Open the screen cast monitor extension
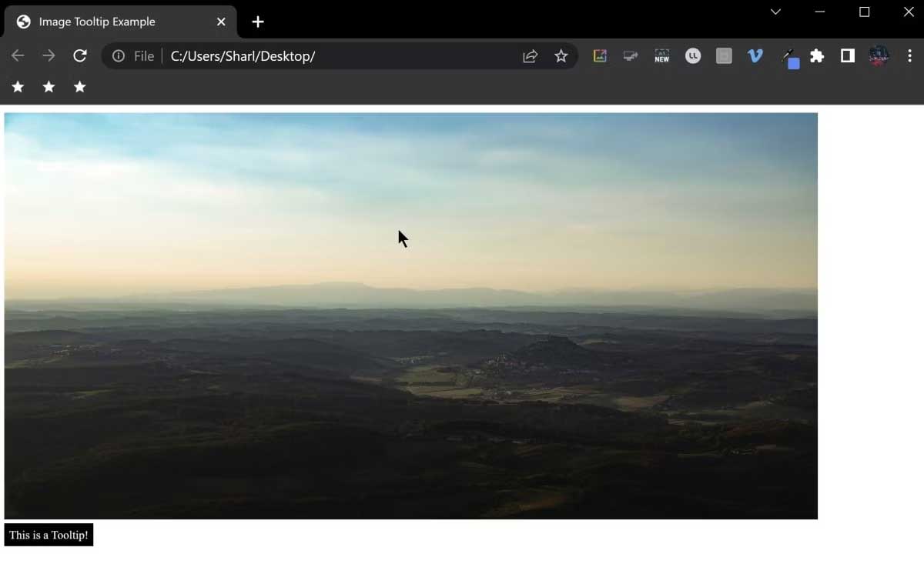Screen dimensions: 924x564 tap(631, 55)
